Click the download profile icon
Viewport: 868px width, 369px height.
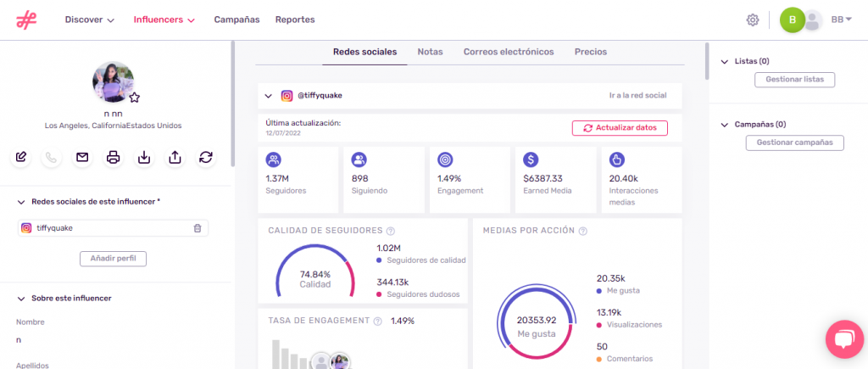tap(144, 157)
